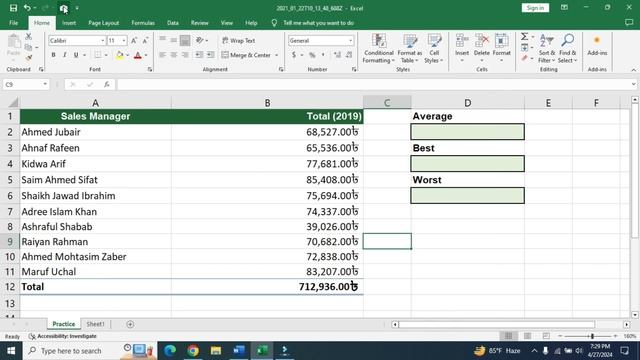Click Tell me what you want to do

point(318,23)
